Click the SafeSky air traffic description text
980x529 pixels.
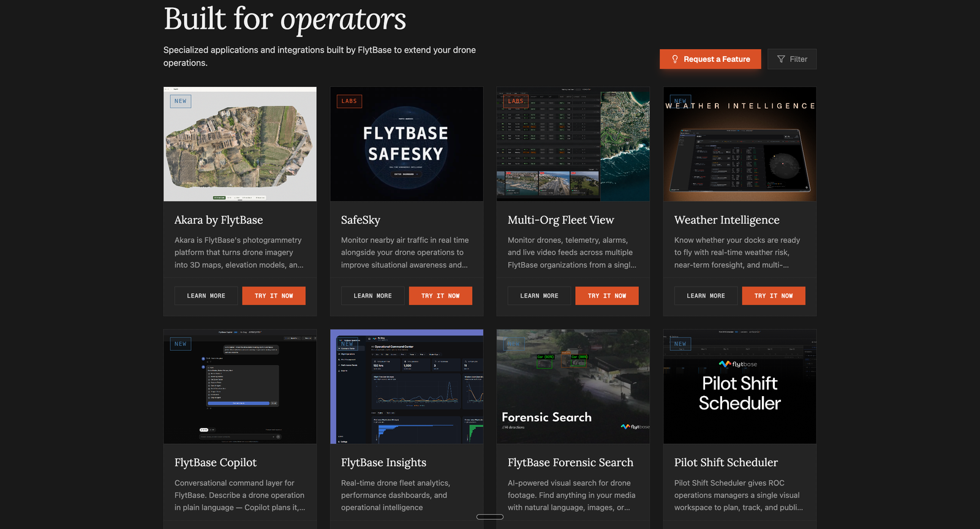[405, 252]
